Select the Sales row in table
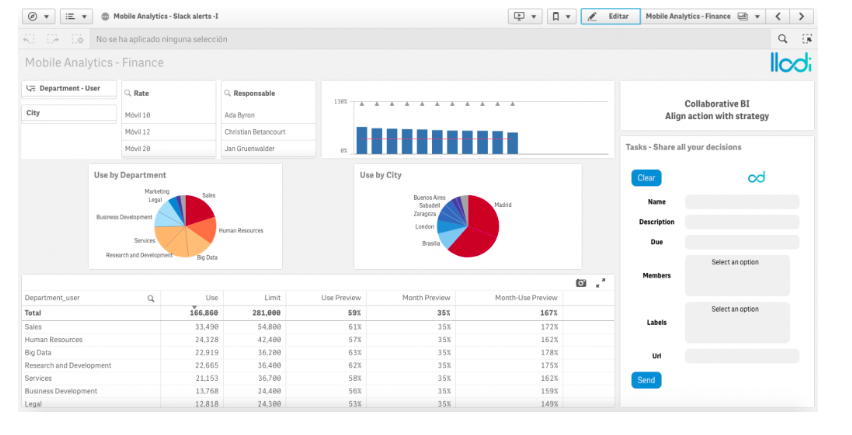 coord(318,327)
